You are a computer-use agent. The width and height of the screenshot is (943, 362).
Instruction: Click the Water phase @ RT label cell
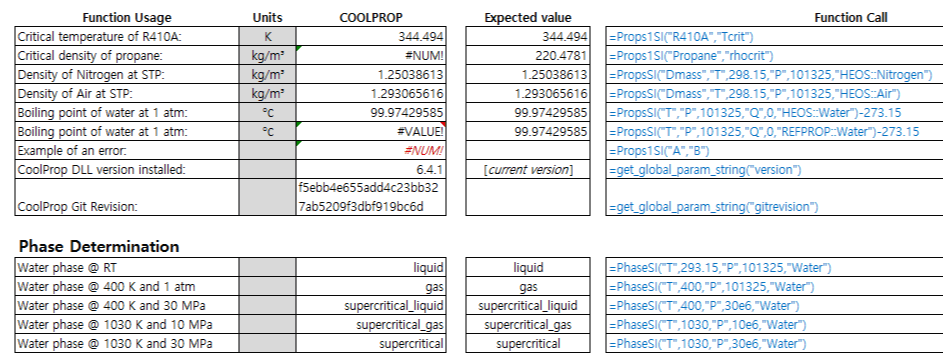[x=127, y=268]
